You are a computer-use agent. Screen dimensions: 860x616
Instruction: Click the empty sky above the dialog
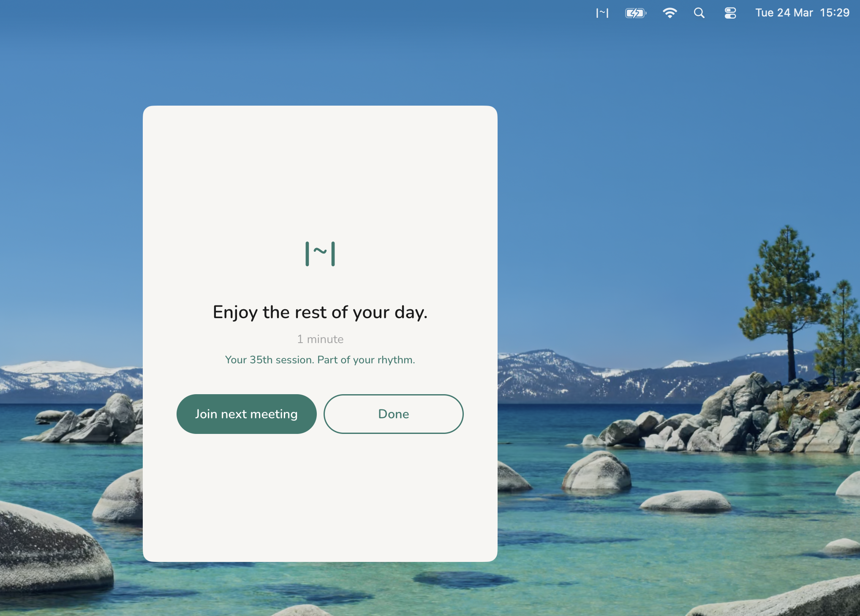click(320, 59)
